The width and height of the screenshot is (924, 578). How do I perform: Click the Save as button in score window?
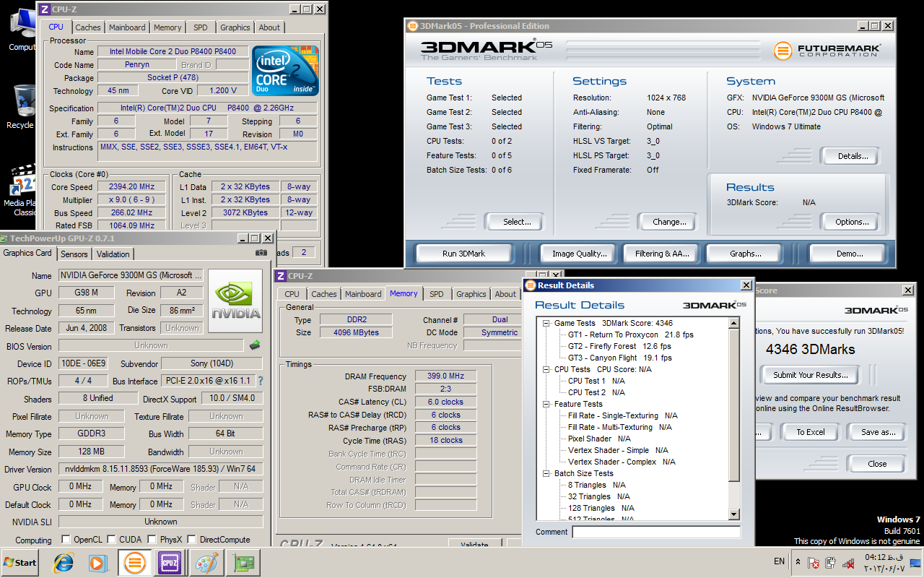(x=879, y=432)
